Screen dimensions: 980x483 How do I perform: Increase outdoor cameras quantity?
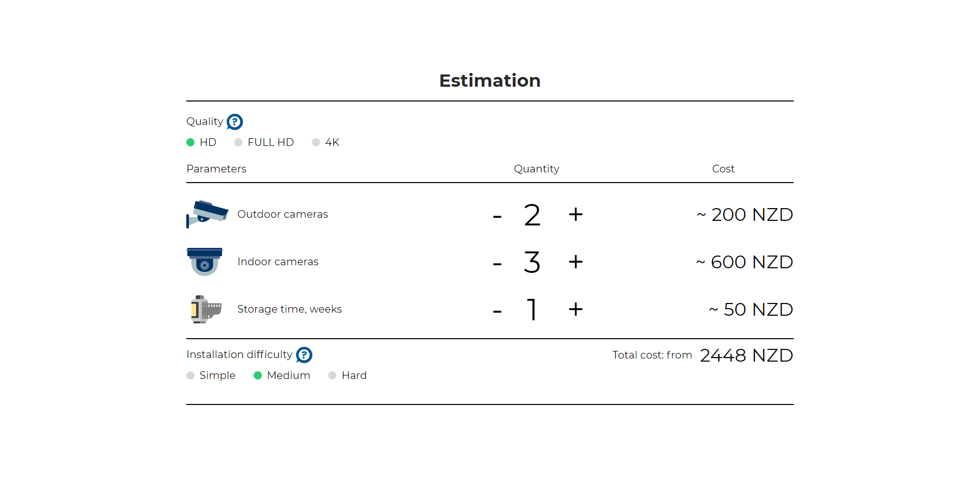[576, 215]
